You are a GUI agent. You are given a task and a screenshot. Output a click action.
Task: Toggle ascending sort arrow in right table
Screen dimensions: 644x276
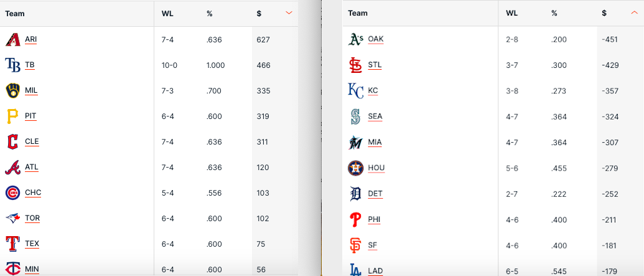point(634,13)
